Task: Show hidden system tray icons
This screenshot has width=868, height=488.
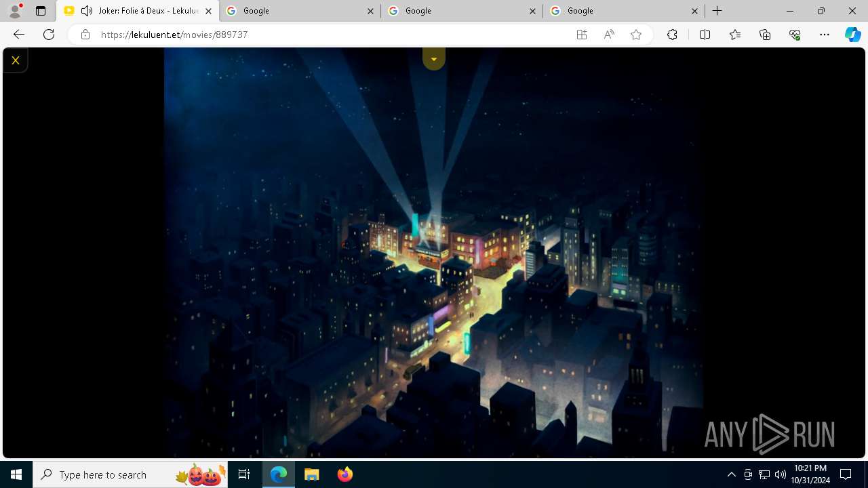Action: coord(731,474)
